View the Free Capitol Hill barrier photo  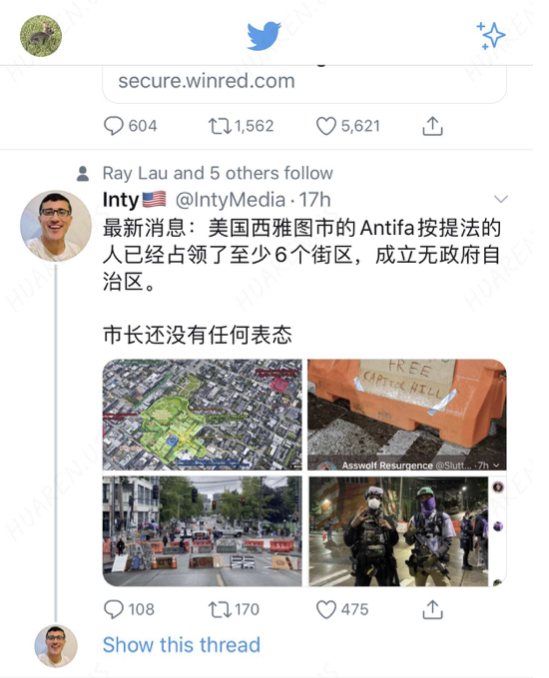pos(407,415)
